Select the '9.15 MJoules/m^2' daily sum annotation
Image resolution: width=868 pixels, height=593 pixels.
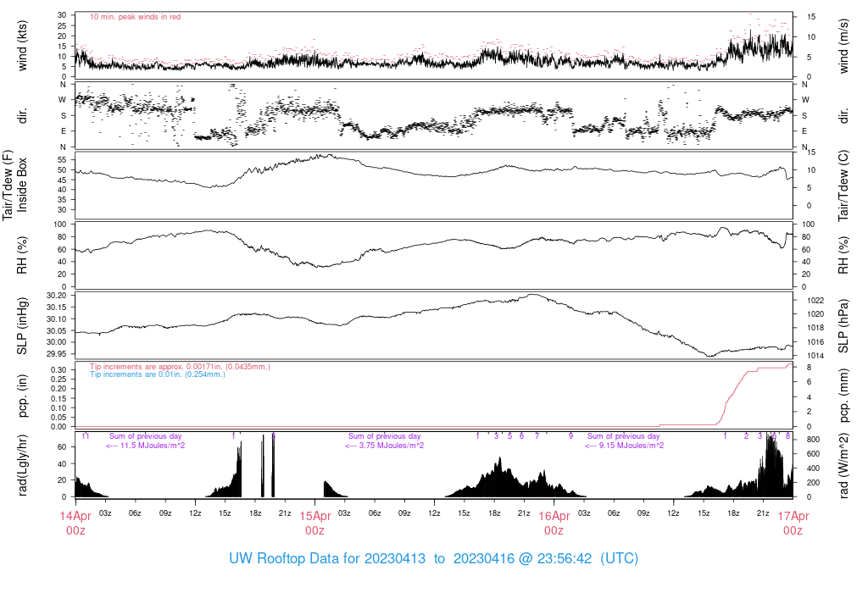click(624, 446)
